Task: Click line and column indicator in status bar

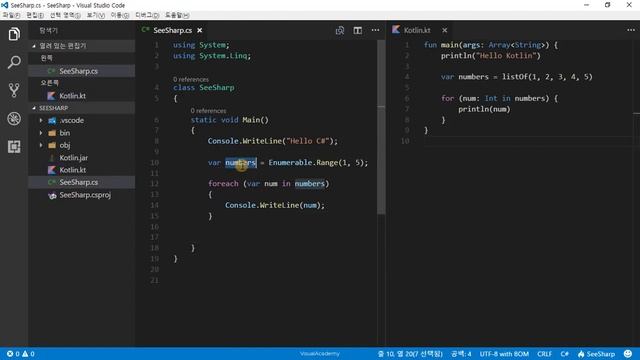Action: click(410, 354)
